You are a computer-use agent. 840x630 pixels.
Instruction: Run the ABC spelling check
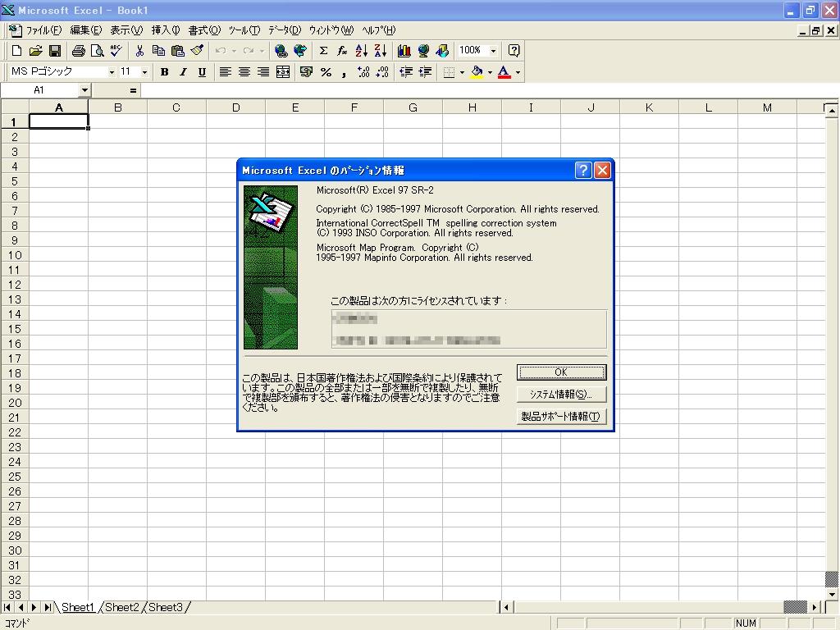point(116,51)
